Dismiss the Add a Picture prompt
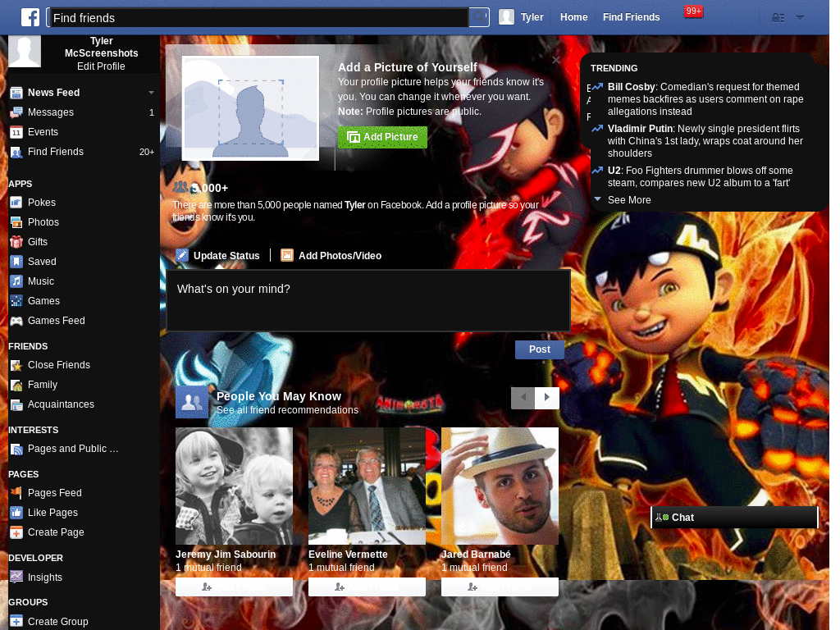 556,60
